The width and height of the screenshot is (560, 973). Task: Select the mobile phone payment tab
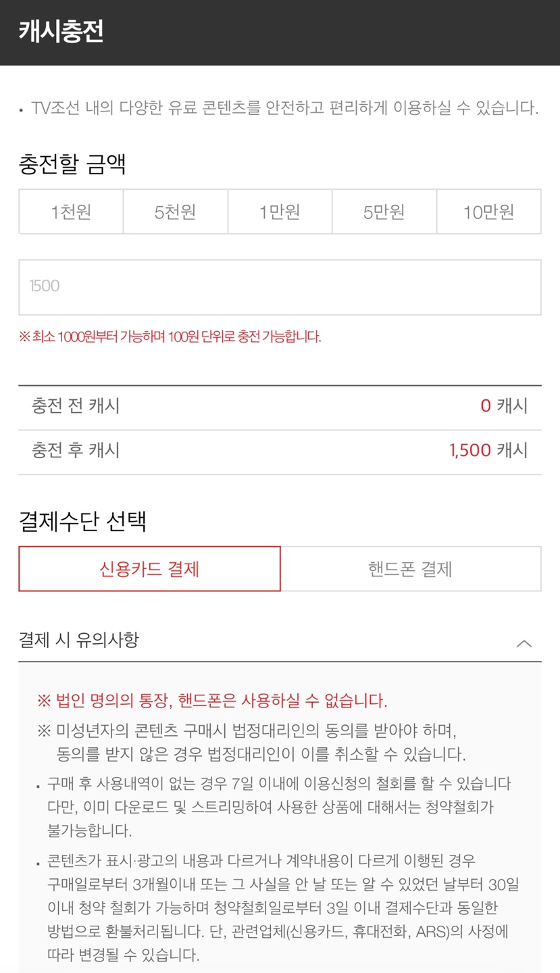point(411,568)
